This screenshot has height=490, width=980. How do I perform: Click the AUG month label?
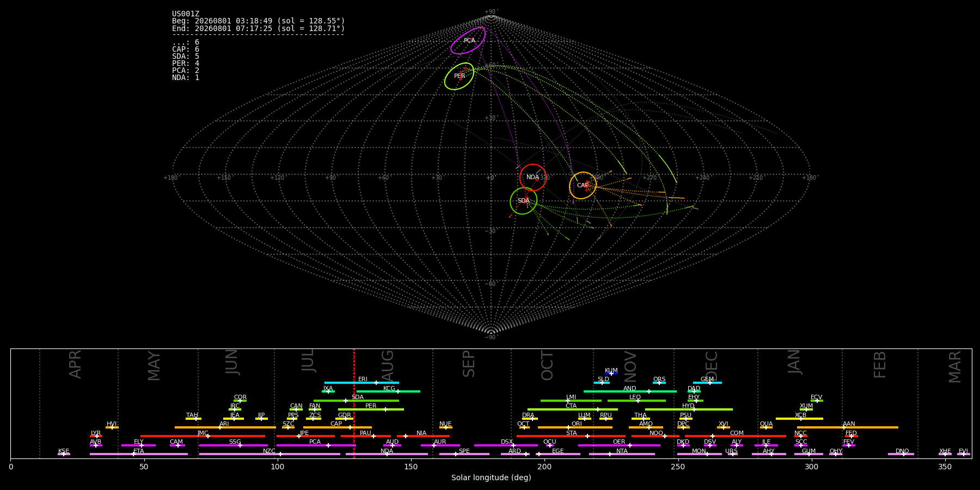pyautogui.click(x=388, y=366)
